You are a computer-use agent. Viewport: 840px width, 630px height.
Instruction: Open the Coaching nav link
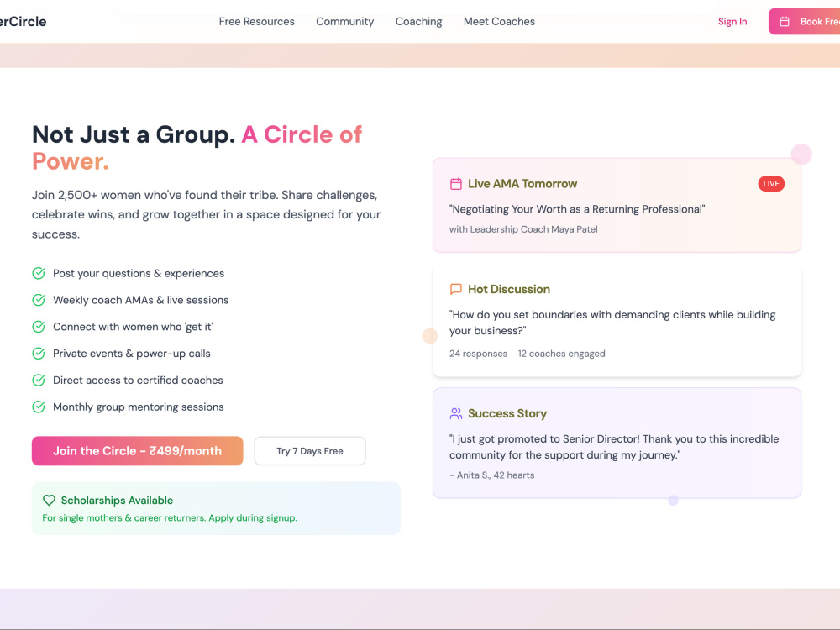click(419, 22)
